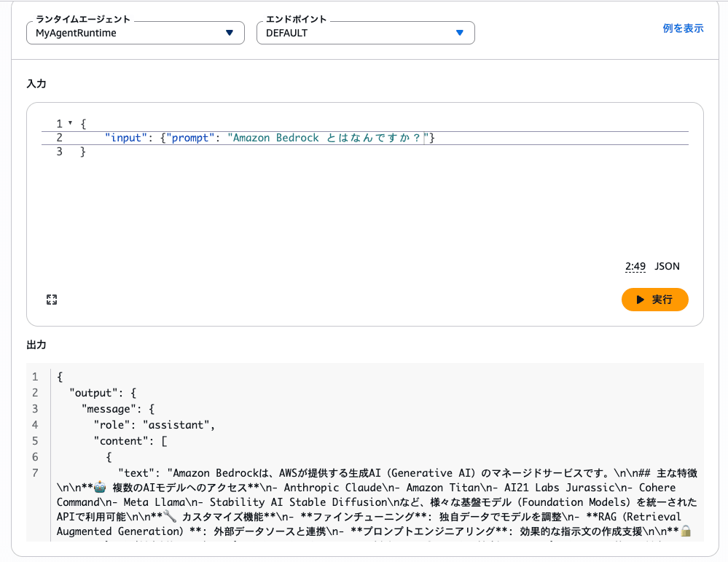728x562 pixels.
Task: Click the "output" key in output panel
Action: pyautogui.click(x=93, y=393)
